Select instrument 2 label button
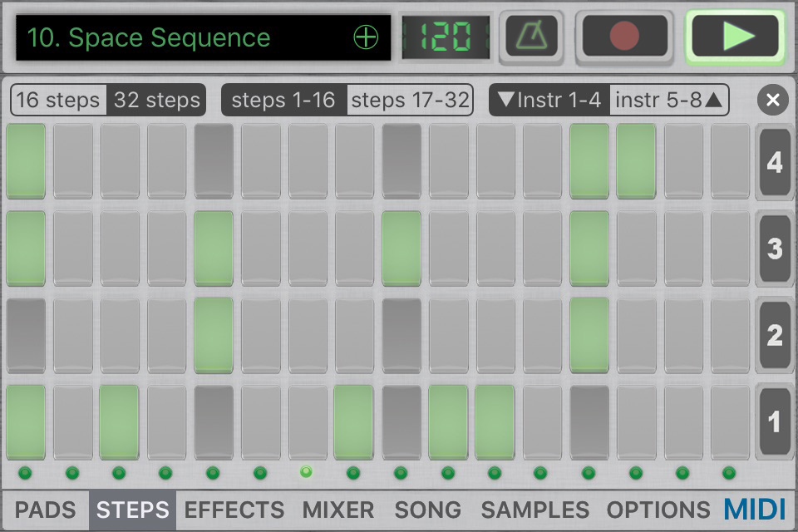798x532 pixels. [774, 335]
